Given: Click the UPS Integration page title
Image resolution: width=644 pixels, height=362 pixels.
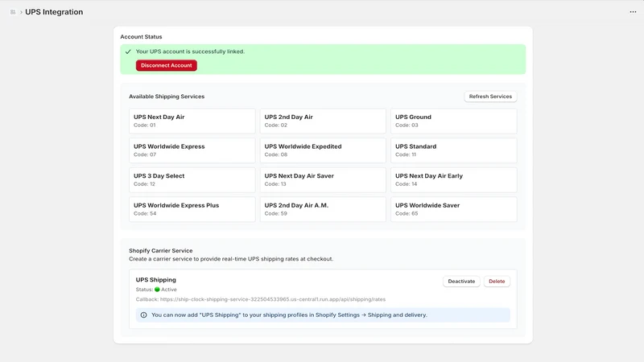Looking at the screenshot, I should [x=54, y=12].
